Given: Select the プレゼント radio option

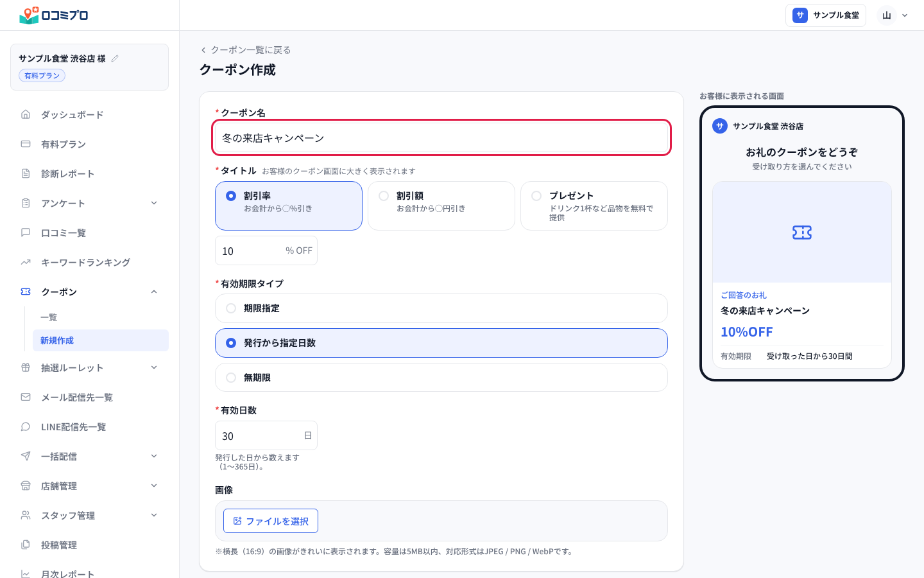Looking at the screenshot, I should 594,206.
